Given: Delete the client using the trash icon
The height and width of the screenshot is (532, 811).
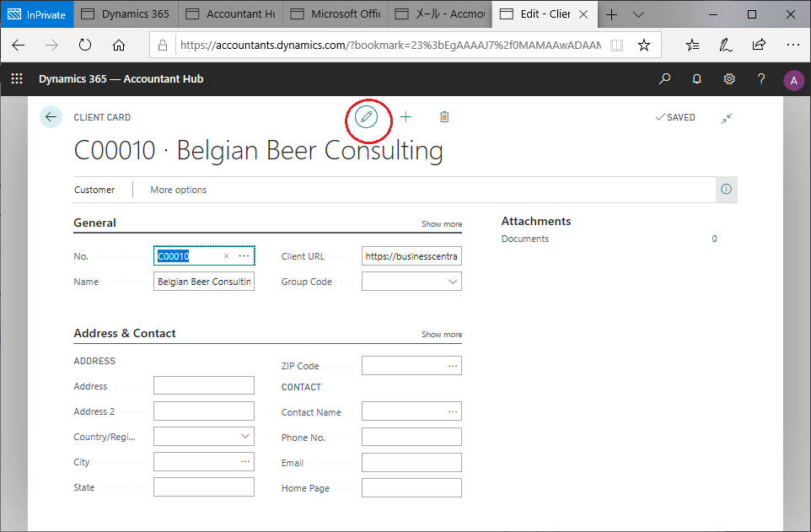Looking at the screenshot, I should click(x=444, y=117).
